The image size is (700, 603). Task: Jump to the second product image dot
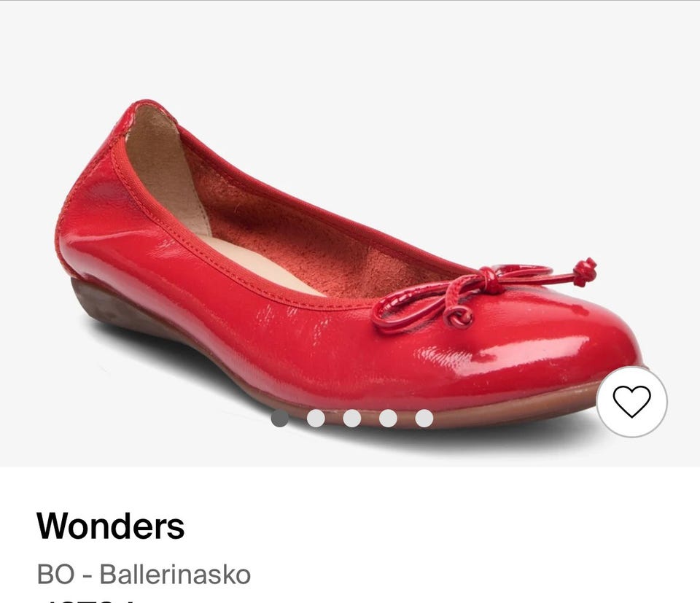click(x=316, y=419)
